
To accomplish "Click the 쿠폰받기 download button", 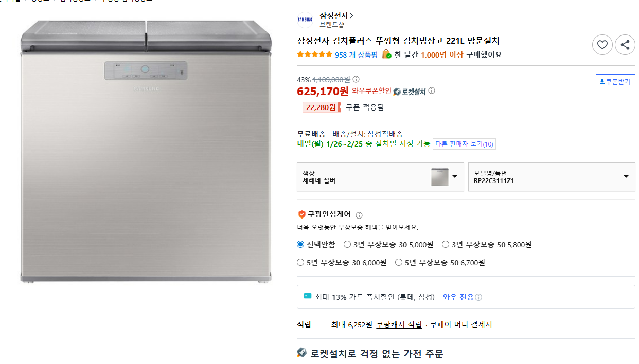I will [615, 81].
